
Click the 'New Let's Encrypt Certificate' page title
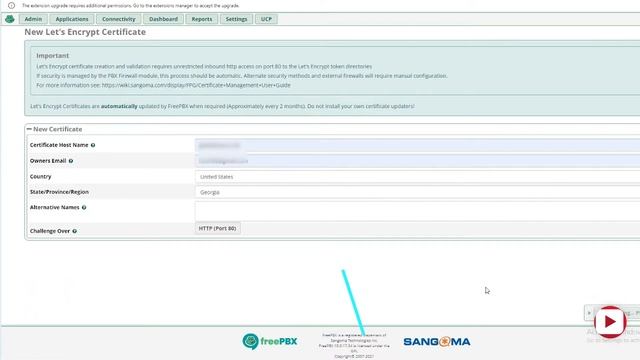pyautogui.click(x=85, y=32)
